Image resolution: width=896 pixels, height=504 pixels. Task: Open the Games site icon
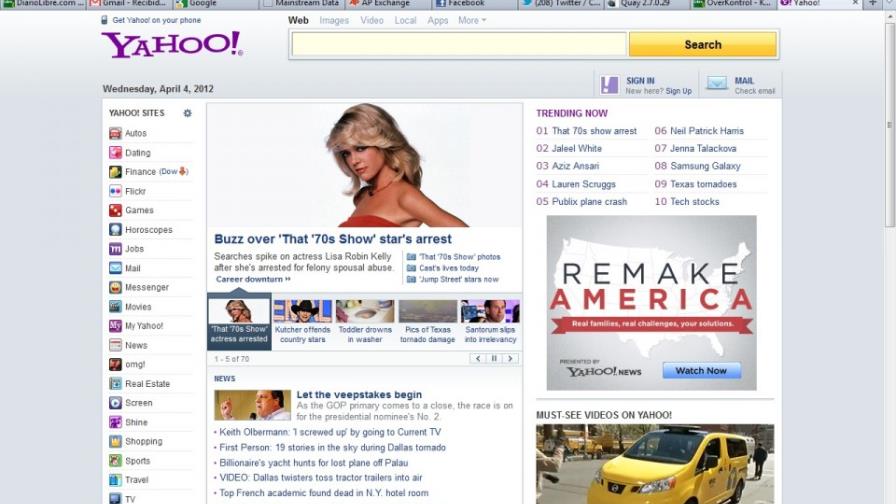[x=115, y=210]
